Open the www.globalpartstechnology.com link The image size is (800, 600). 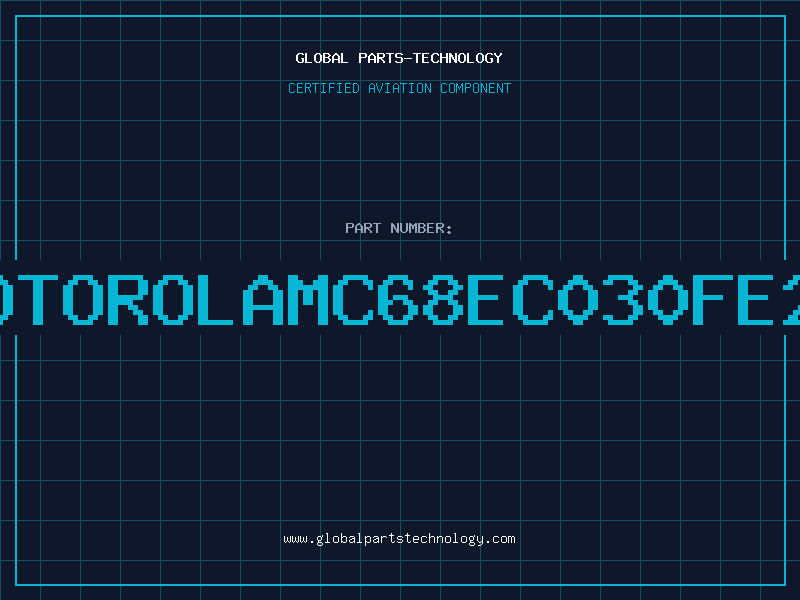point(399,539)
